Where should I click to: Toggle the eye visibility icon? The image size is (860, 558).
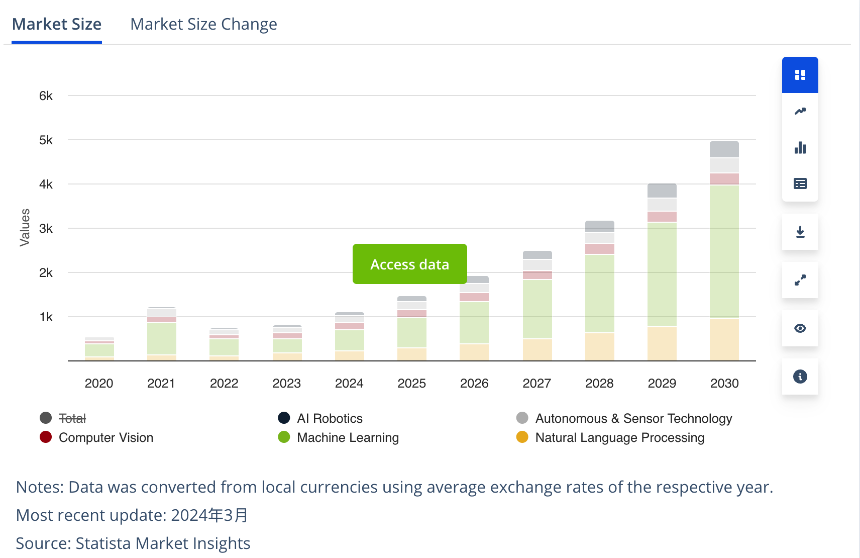(800, 329)
